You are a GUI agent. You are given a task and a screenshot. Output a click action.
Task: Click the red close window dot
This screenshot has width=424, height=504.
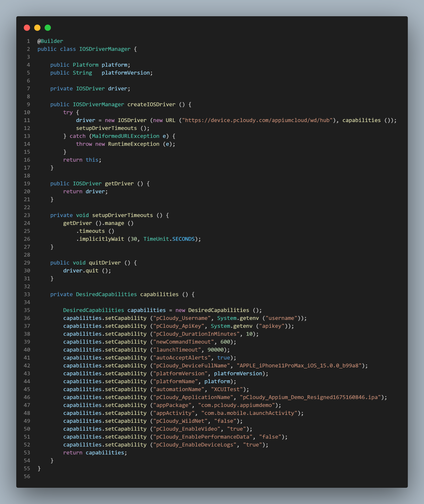27,28
